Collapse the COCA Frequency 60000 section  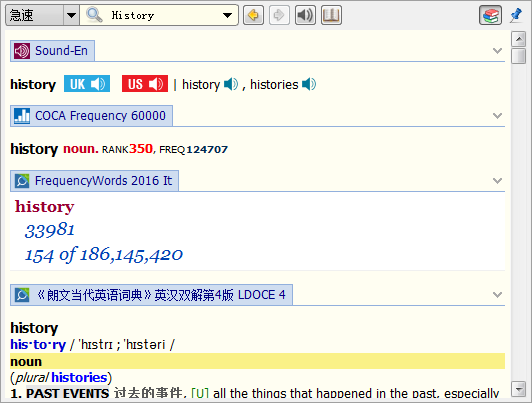[x=497, y=116]
